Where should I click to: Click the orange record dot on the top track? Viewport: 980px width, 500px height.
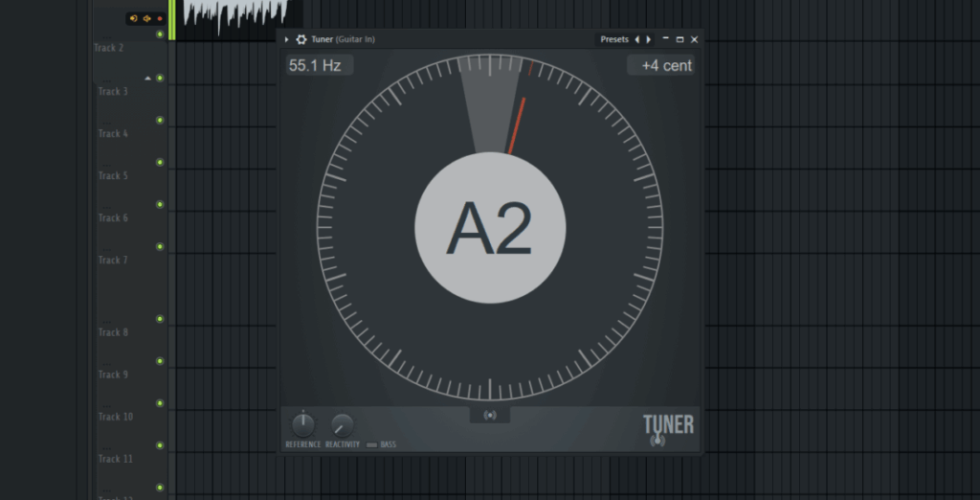[160, 18]
